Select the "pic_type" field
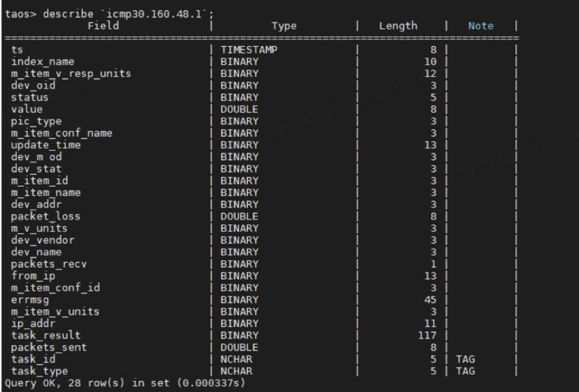Screen dimensions: 579x392 point(36,121)
